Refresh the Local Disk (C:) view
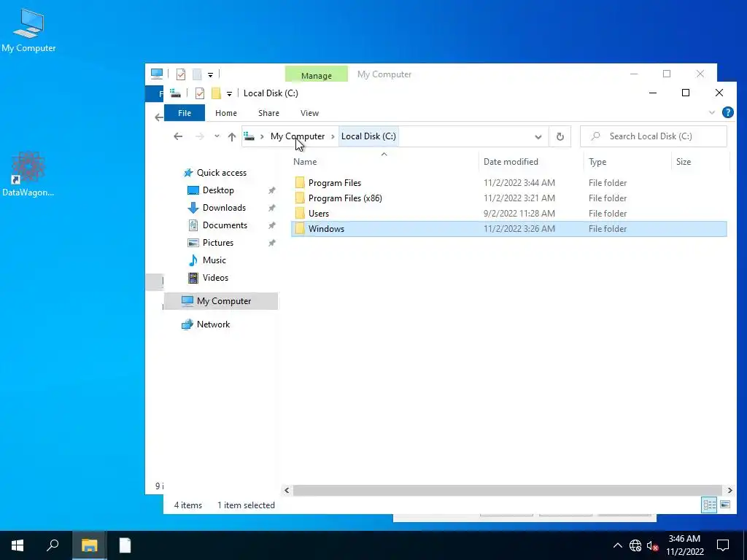 pos(560,136)
